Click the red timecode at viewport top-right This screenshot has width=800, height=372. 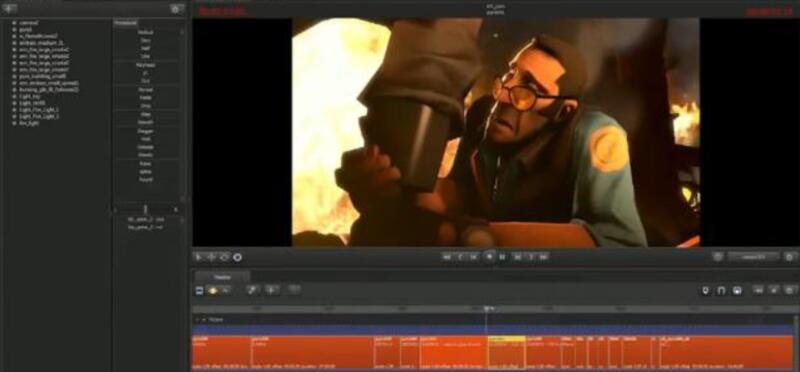point(769,11)
